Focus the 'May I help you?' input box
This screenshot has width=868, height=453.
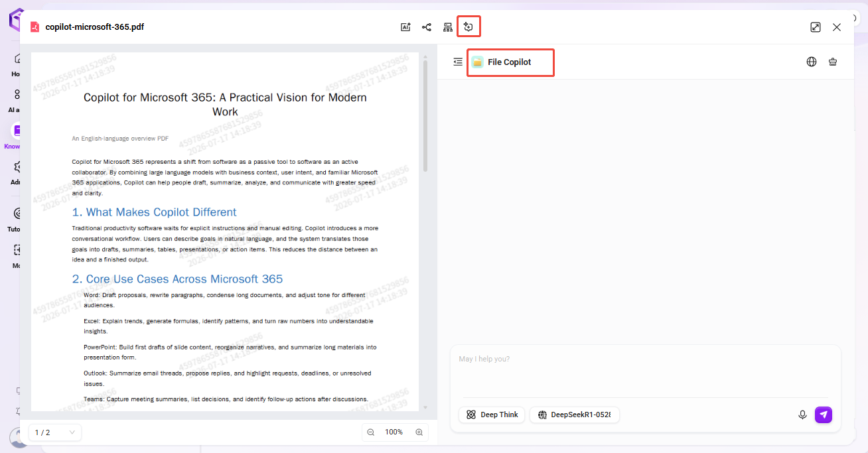click(645, 372)
